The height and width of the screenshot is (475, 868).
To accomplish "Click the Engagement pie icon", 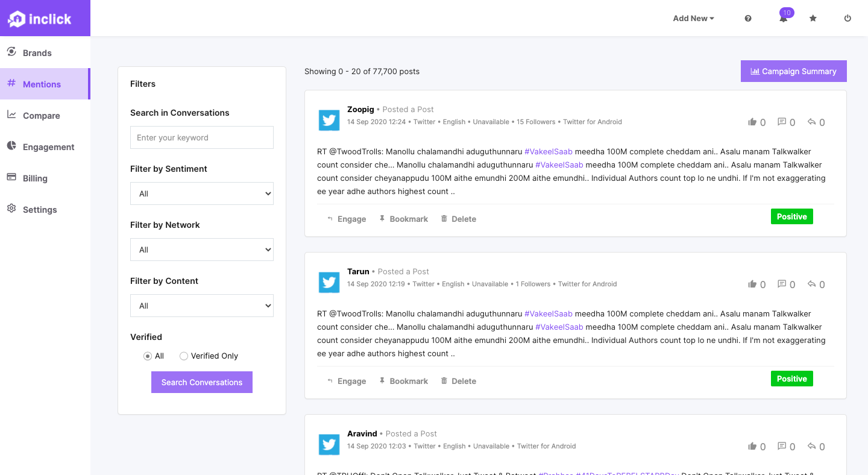I will pyautogui.click(x=11, y=146).
